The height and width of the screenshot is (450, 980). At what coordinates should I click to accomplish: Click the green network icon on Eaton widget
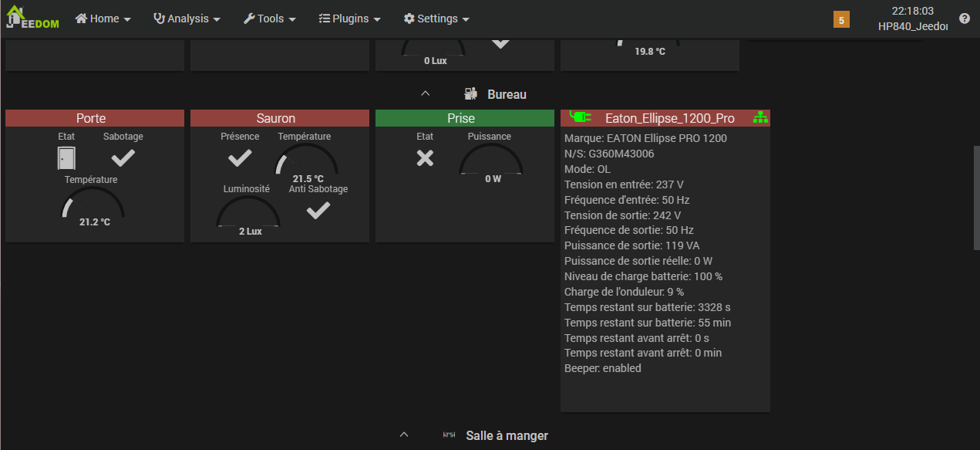pos(760,118)
